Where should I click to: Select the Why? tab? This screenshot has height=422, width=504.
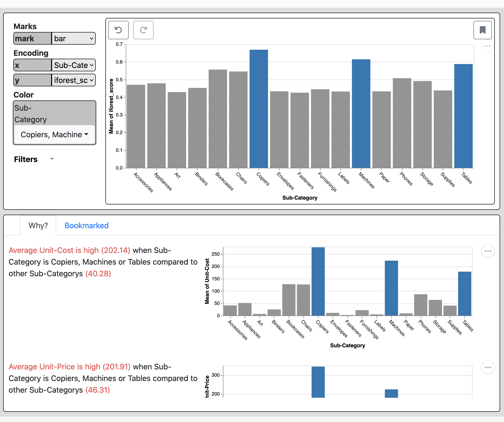[38, 226]
